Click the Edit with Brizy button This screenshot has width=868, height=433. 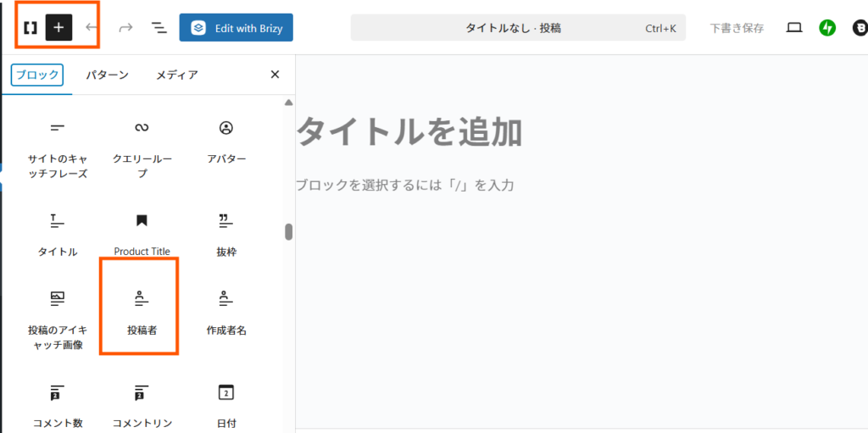pos(236,27)
